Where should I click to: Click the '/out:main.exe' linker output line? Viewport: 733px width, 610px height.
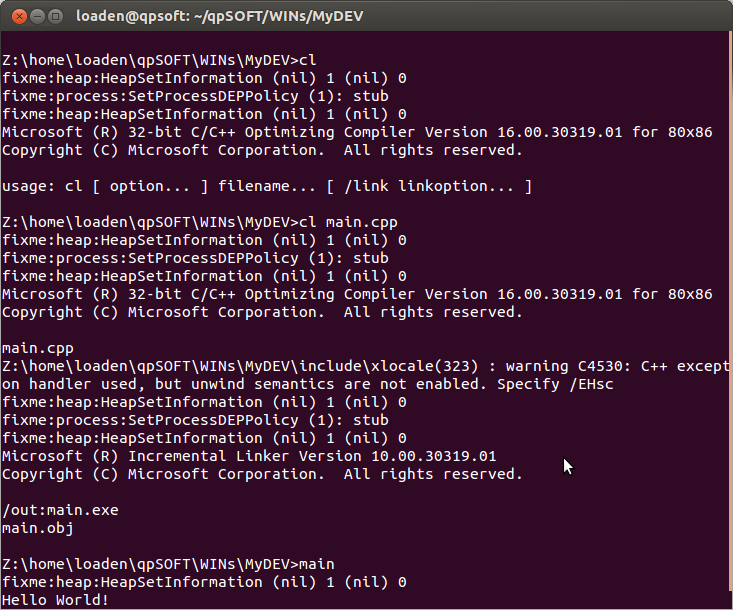click(60, 510)
